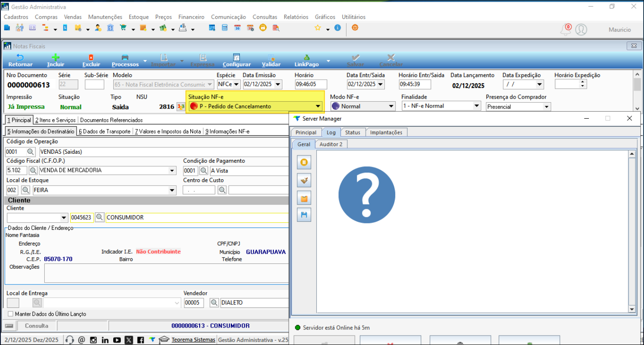Expand the Data Emissão date picker
Image resolution: width=644 pixels, height=345 pixels.
tap(278, 84)
